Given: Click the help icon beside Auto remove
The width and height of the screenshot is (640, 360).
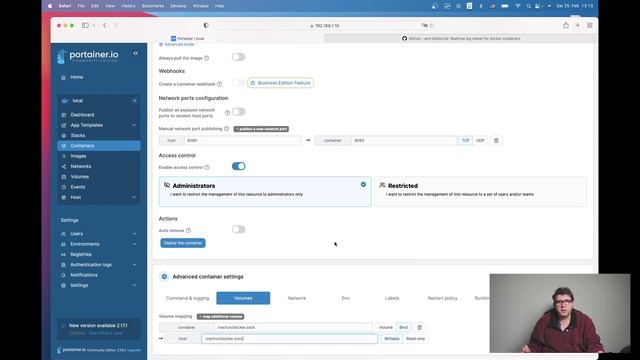Looking at the screenshot, I should pos(189,231).
